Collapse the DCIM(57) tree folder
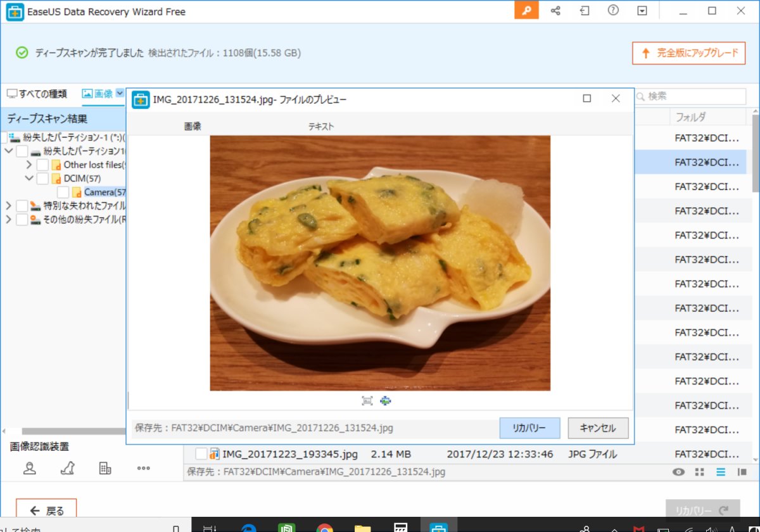The width and height of the screenshot is (760, 532). [28, 179]
